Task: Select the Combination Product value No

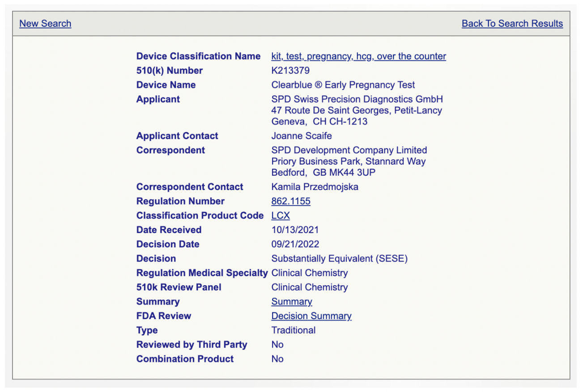Action: [277, 358]
